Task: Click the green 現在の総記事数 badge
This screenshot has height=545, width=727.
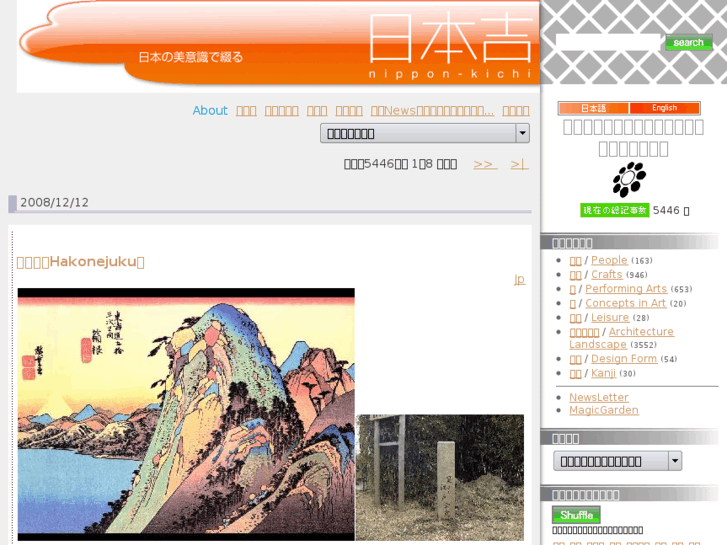Action: (614, 210)
